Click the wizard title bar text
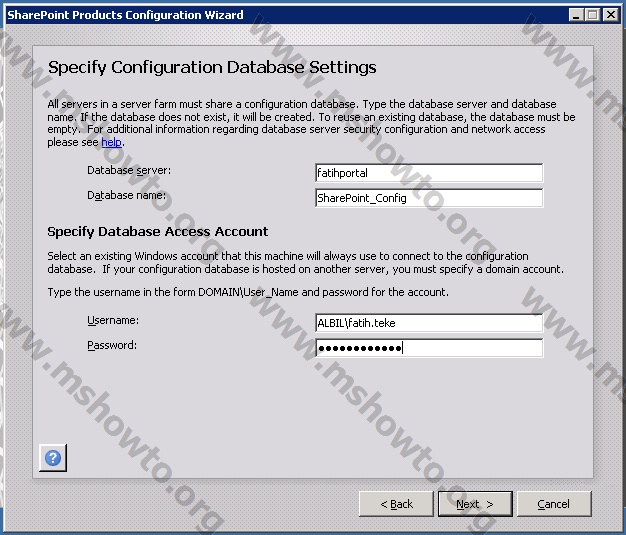626x535 pixels. tap(125, 15)
